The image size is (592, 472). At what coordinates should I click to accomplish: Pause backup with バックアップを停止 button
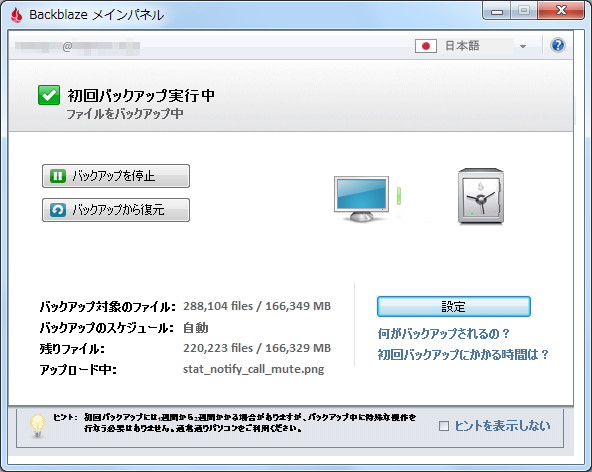tap(116, 176)
